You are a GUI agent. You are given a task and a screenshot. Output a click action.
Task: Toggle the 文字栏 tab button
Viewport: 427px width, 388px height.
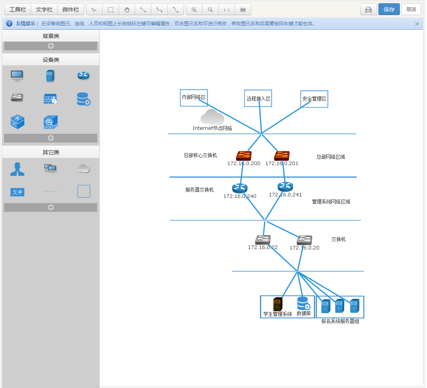44,10
